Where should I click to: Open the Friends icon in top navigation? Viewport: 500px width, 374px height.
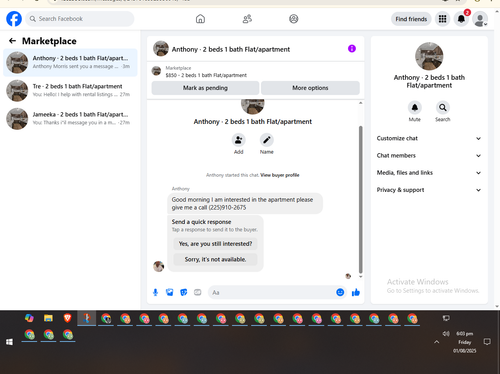247,19
